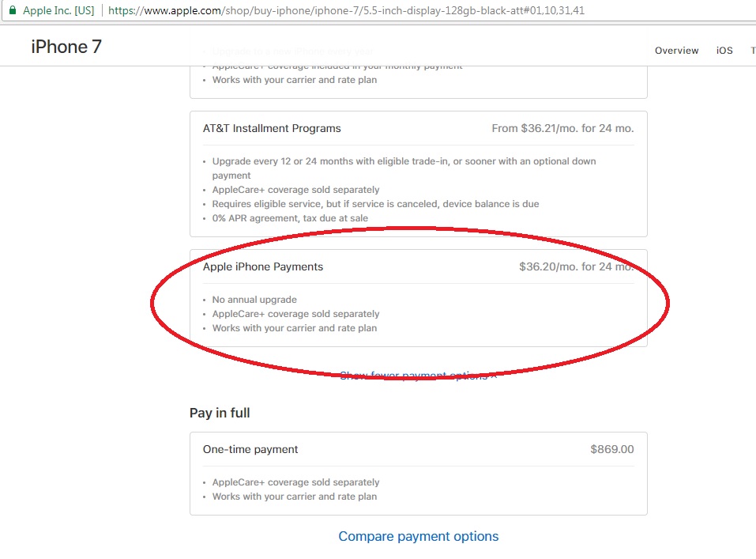Click the $36.20/mo. for 24 mo. price

[x=576, y=266]
